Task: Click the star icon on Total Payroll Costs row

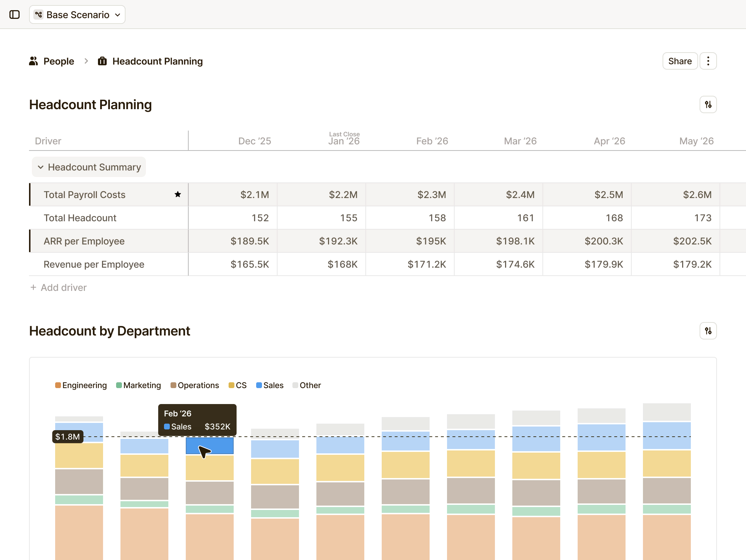Action: [178, 194]
